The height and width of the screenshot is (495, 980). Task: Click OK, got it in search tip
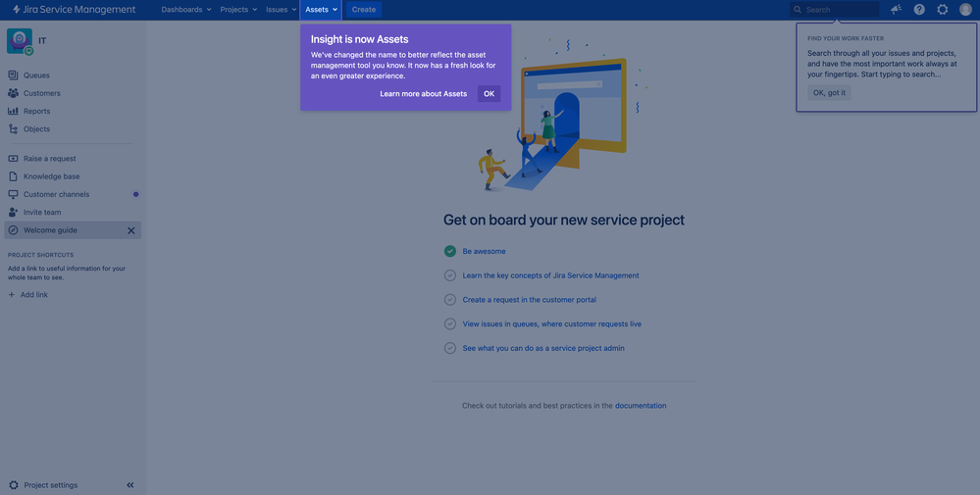coord(829,92)
